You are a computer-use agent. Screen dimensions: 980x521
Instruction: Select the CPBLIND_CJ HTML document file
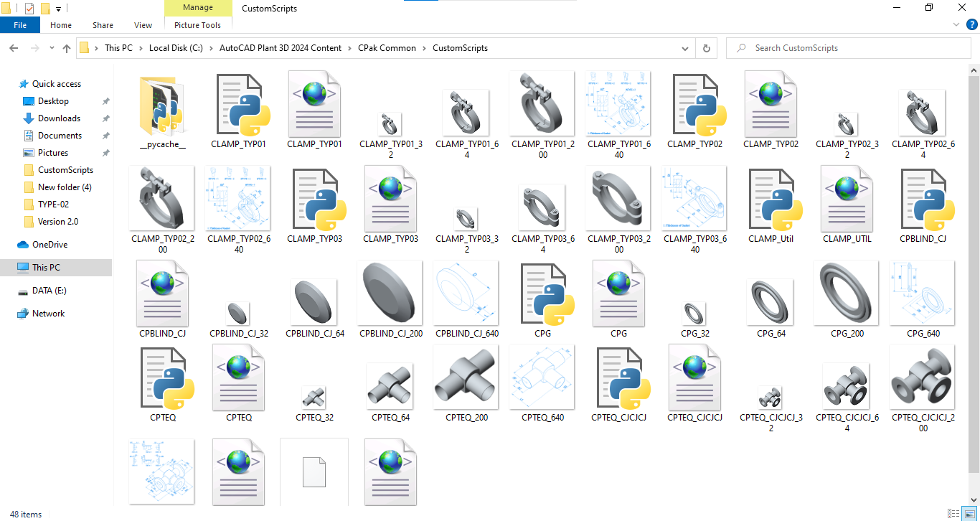163,294
